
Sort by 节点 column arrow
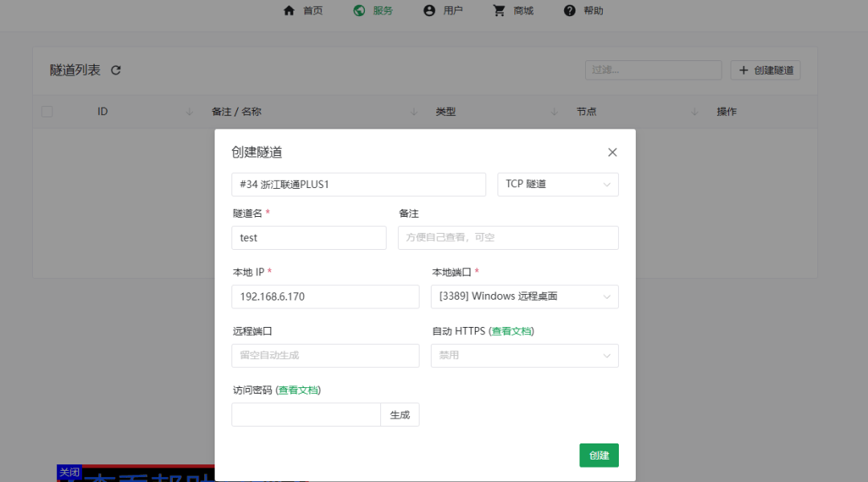(x=694, y=112)
